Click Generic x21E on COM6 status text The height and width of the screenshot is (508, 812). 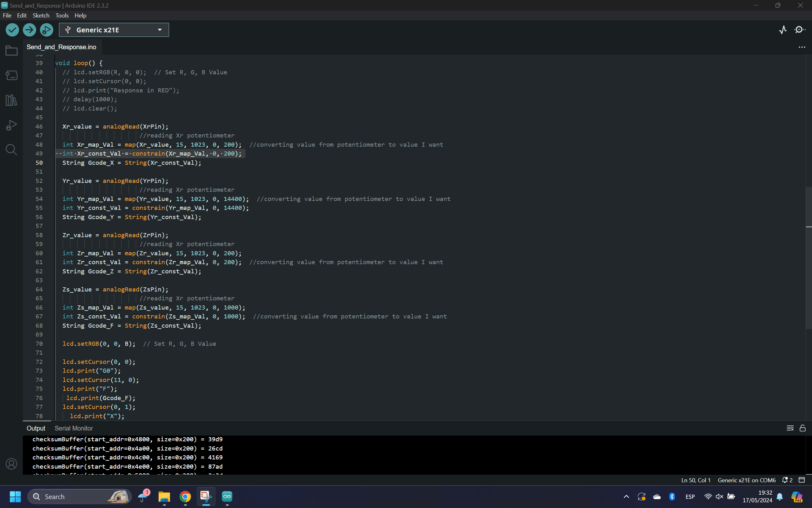[747, 480]
